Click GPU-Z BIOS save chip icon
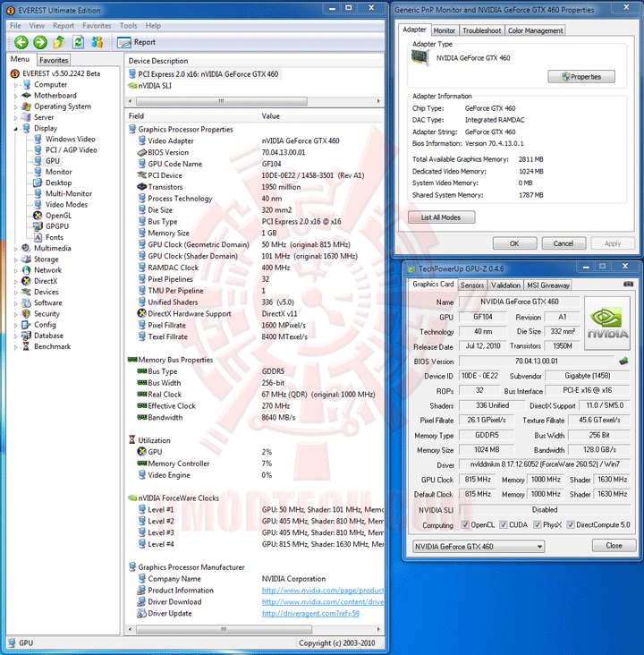Viewport: 644px width, 655px height. (623, 361)
